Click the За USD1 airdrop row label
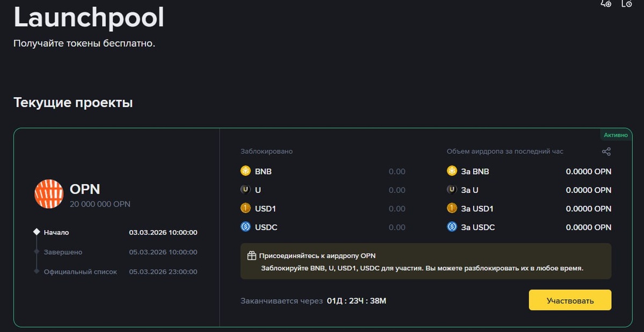Screen dimensions: 644x332 pos(477,208)
